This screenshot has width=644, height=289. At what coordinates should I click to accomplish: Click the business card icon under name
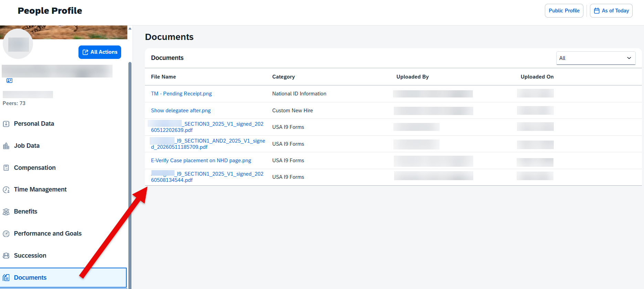tap(10, 81)
